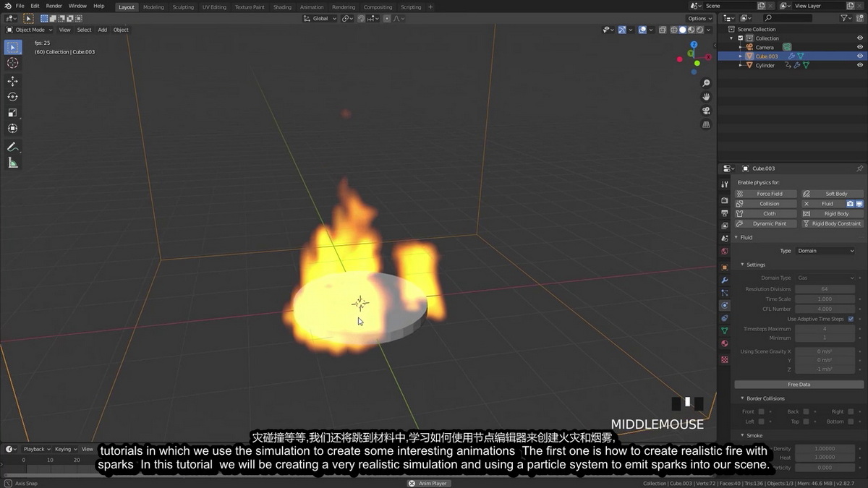This screenshot has height=488, width=868.
Task: Toggle camera view icon in viewport
Action: [x=706, y=111]
